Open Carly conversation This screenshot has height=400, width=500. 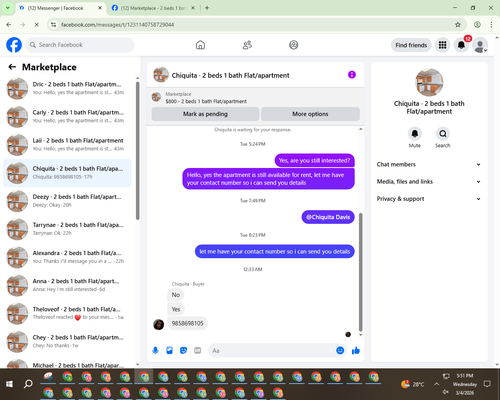(67, 117)
